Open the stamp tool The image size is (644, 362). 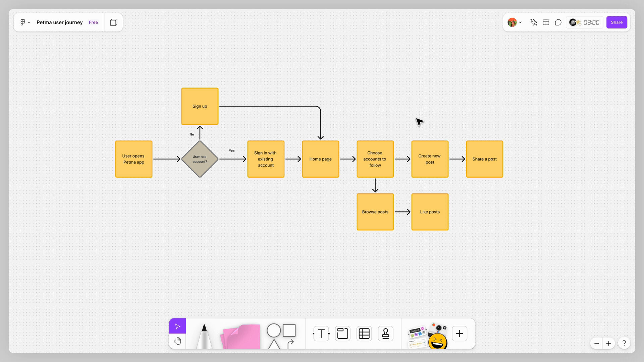(x=385, y=334)
